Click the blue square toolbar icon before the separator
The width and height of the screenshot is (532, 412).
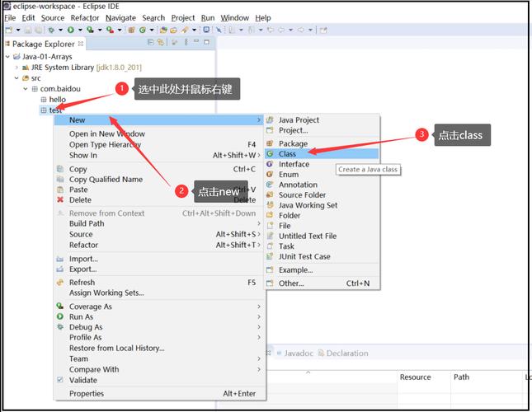[206, 30]
